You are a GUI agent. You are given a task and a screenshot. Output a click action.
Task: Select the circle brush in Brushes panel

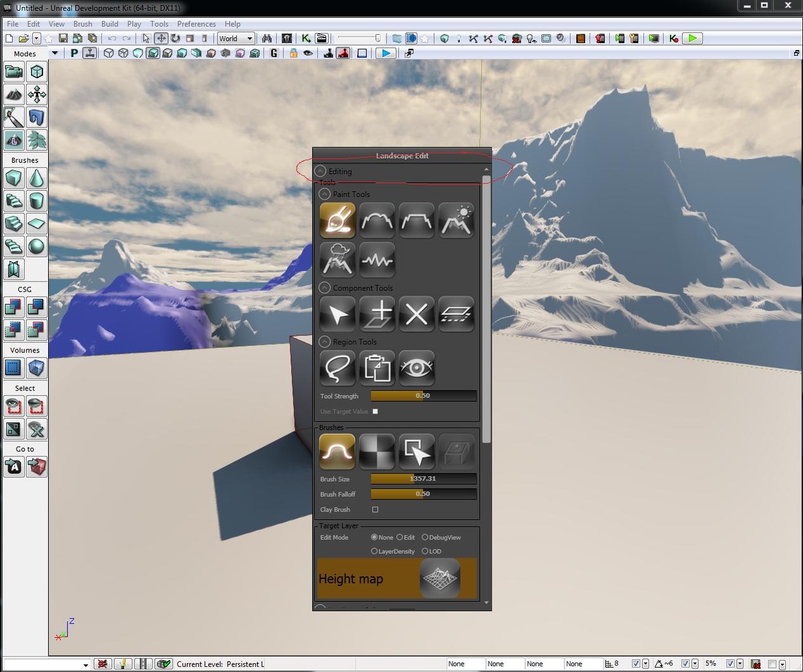[x=337, y=451]
